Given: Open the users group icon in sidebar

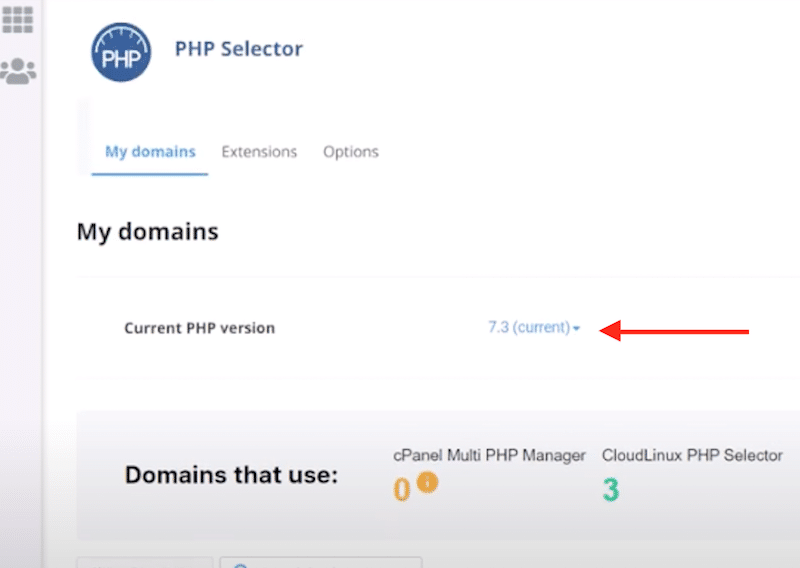Looking at the screenshot, I should pyautogui.click(x=18, y=70).
